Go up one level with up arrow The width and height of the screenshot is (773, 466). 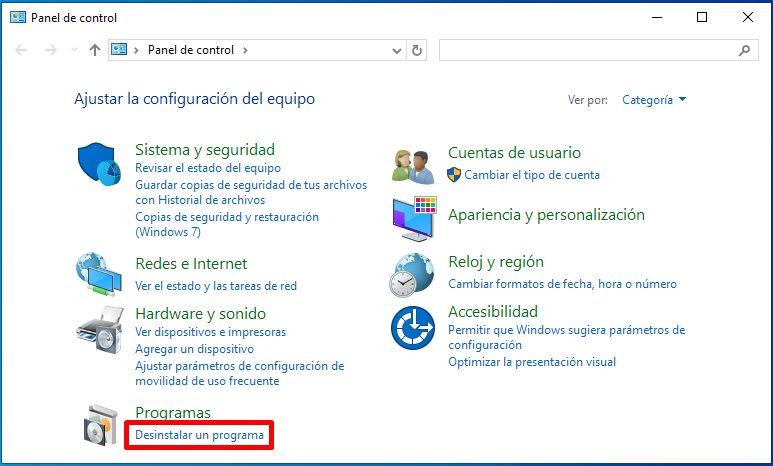(95, 50)
